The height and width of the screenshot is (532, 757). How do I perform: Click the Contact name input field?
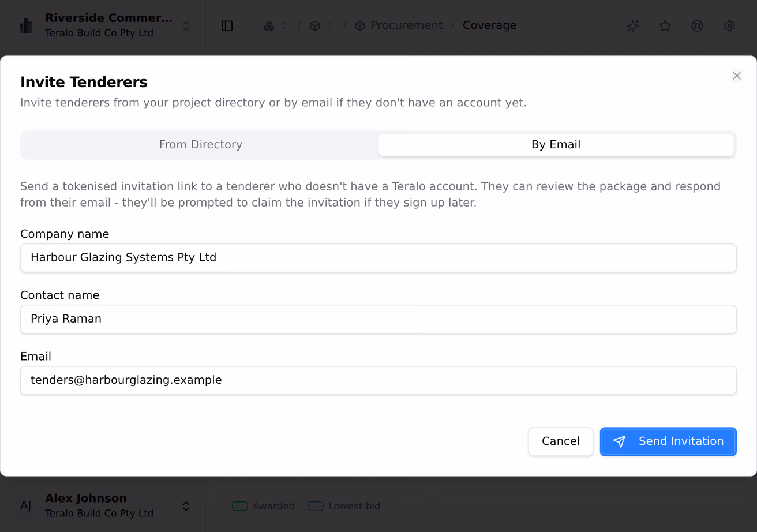pyautogui.click(x=378, y=319)
